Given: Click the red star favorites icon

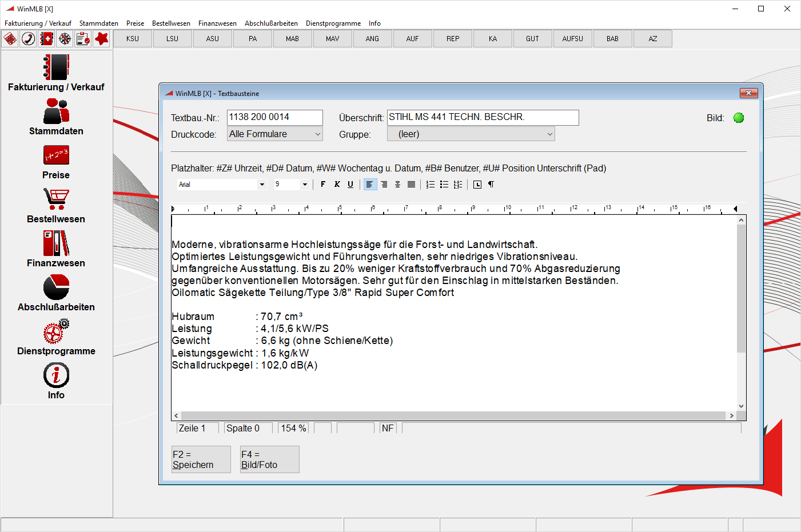Looking at the screenshot, I should [x=102, y=39].
